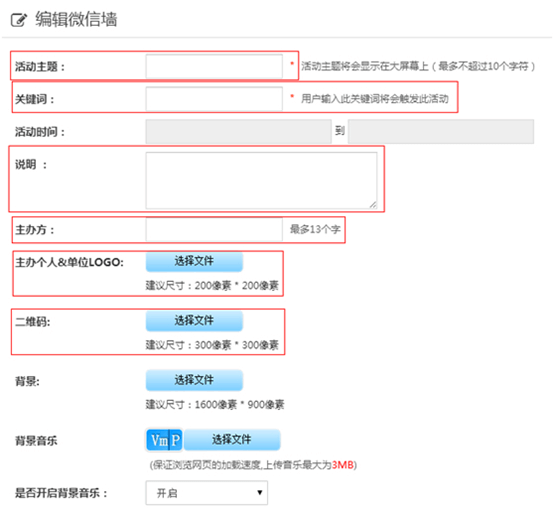
Task: Choose file for 主办个人&单位LOGO
Action: coord(194,261)
